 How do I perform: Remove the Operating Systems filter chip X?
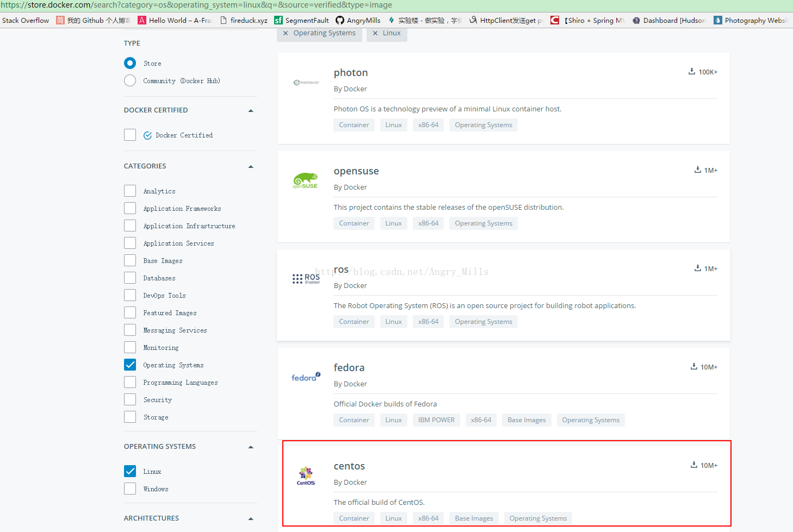tap(286, 33)
